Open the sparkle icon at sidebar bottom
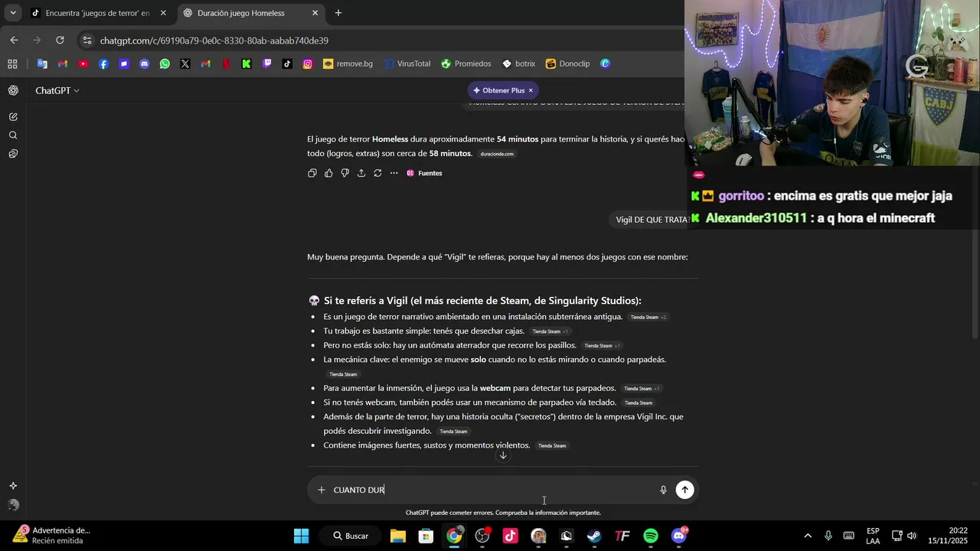Image resolution: width=980 pixels, height=551 pixels. [x=13, y=486]
